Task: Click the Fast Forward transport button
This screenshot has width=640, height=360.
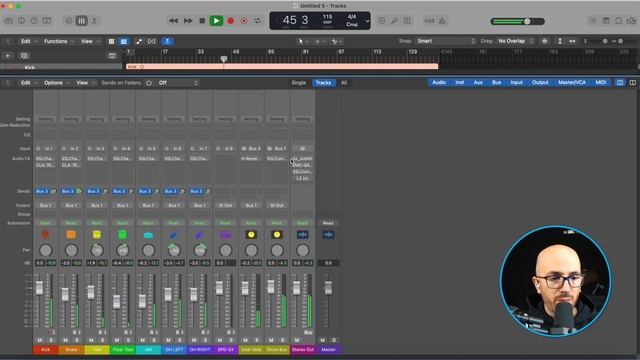Action: (188, 21)
